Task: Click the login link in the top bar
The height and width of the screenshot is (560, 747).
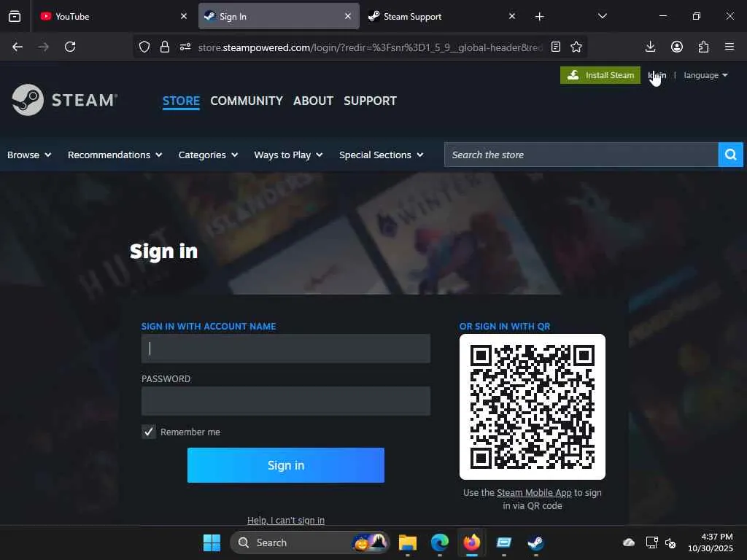Action: tap(657, 75)
